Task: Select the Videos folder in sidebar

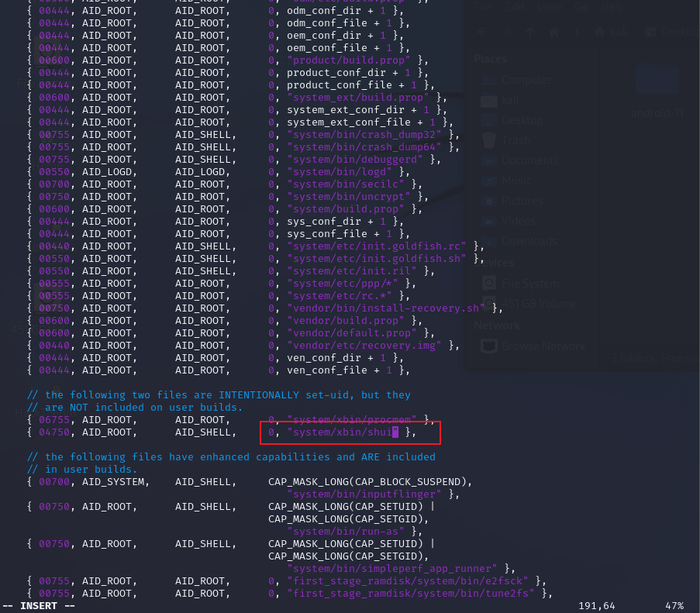Action: pos(519,221)
